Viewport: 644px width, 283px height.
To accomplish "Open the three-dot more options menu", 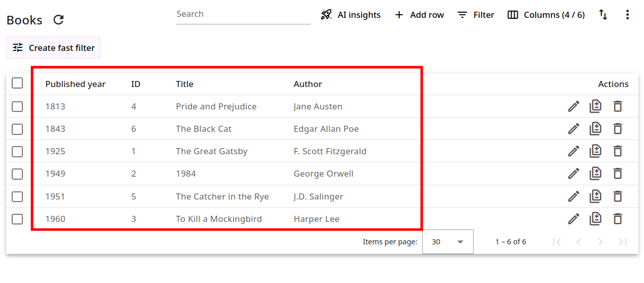I will pyautogui.click(x=627, y=15).
